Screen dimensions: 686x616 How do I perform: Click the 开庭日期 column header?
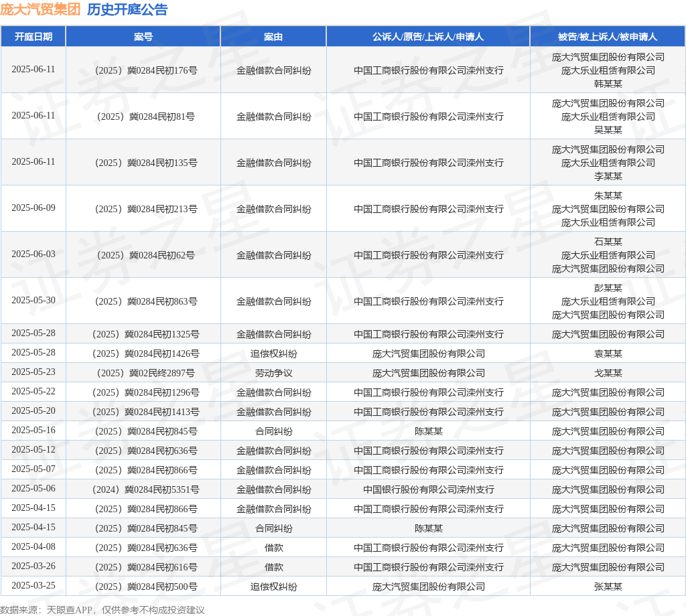(x=33, y=37)
